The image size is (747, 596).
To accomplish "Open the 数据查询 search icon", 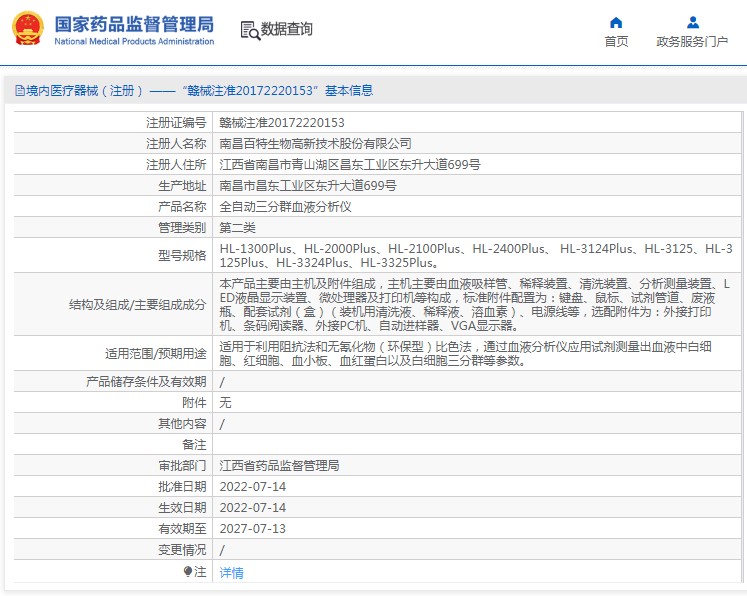I will click(250, 30).
